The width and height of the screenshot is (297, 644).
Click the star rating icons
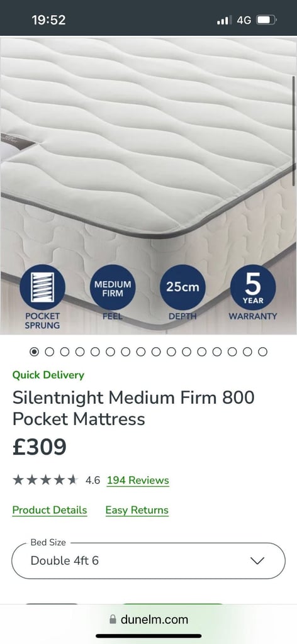[x=45, y=480]
